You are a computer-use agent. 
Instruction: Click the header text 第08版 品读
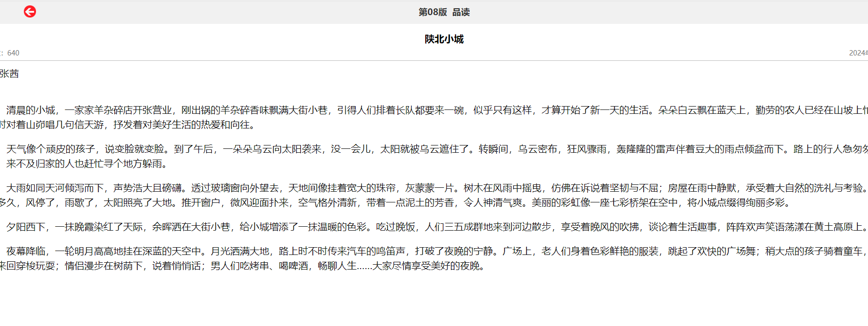pos(444,12)
